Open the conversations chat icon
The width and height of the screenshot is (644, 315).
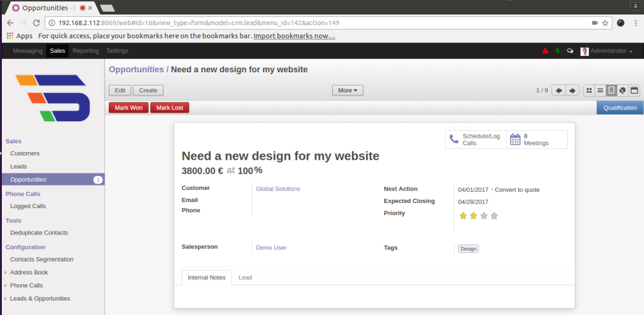[570, 51]
